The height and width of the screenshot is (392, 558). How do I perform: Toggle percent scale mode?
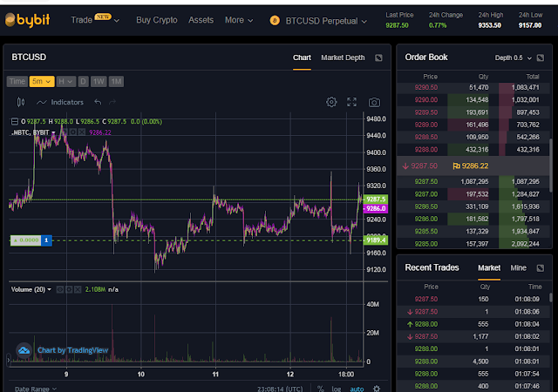point(321,389)
